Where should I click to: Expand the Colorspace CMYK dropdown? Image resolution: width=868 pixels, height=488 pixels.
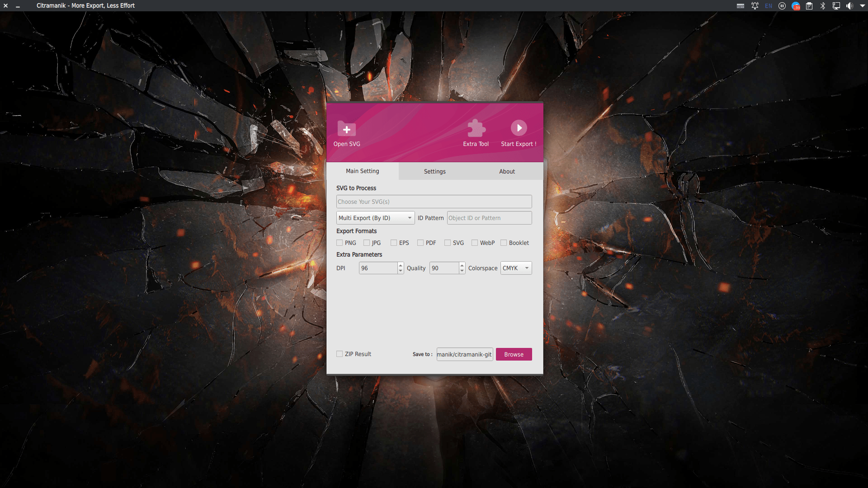point(516,268)
